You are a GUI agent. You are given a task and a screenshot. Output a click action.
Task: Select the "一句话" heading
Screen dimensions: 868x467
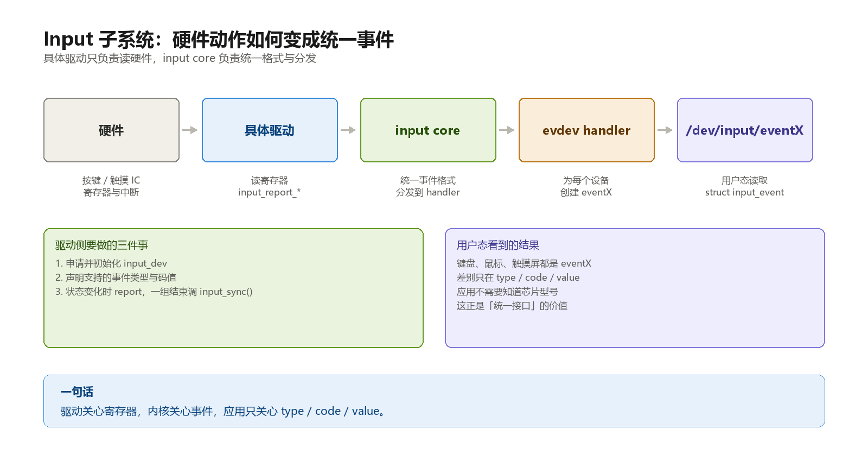tap(77, 392)
